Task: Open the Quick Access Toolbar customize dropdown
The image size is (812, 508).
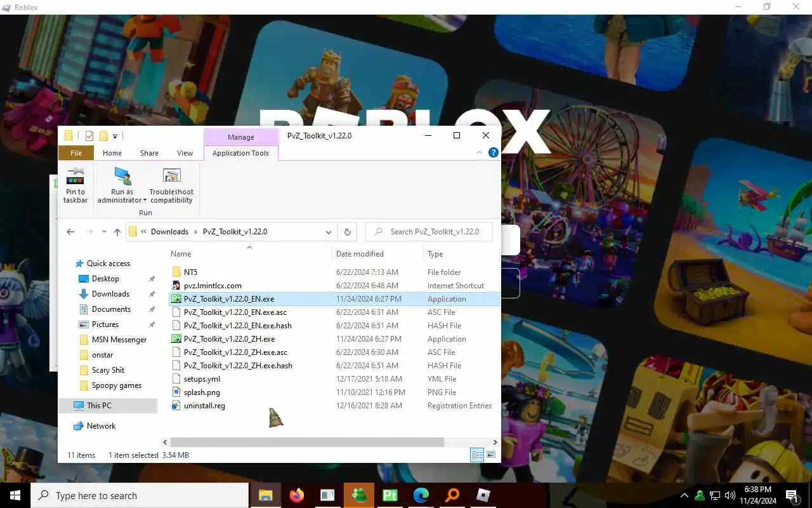Action: pos(115,136)
